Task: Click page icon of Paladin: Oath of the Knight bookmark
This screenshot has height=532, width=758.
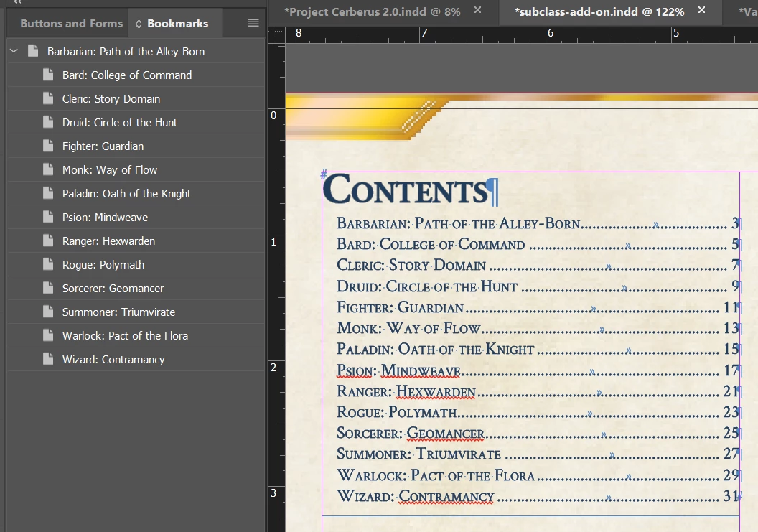Action: pos(48,193)
